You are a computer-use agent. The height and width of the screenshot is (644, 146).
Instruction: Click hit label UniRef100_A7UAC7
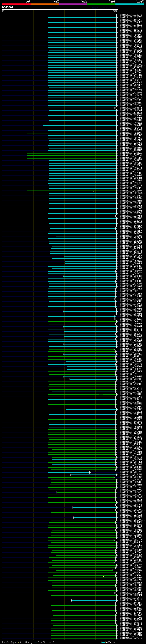point(131,517)
